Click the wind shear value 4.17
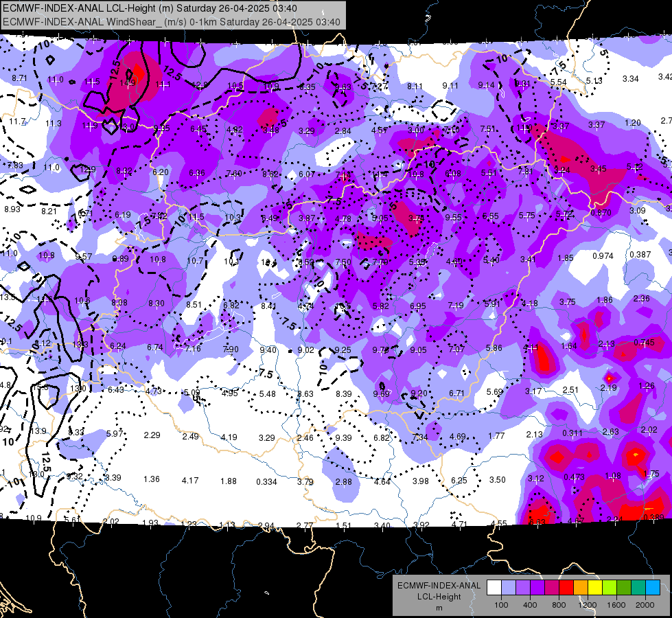Screen dimensions: 672x618 point(190,481)
